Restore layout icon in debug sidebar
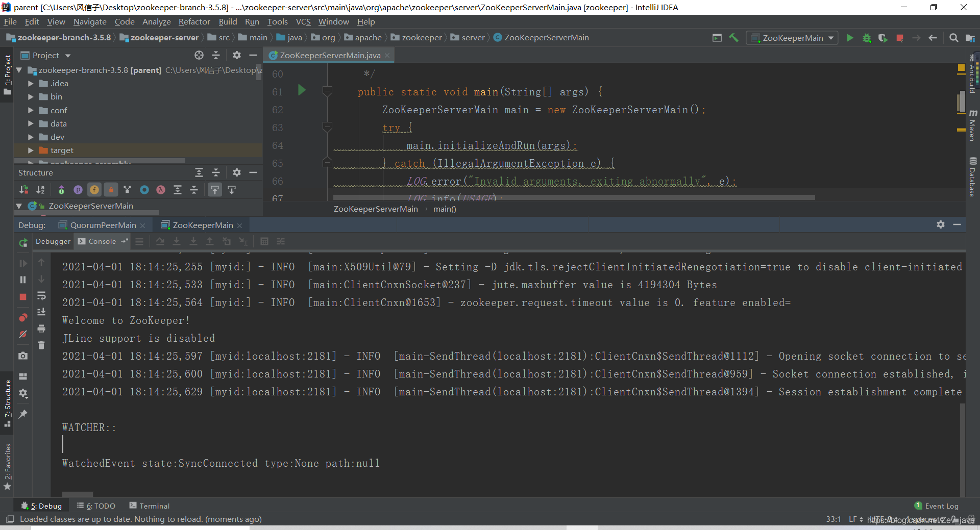980x530 pixels. pyautogui.click(x=23, y=376)
